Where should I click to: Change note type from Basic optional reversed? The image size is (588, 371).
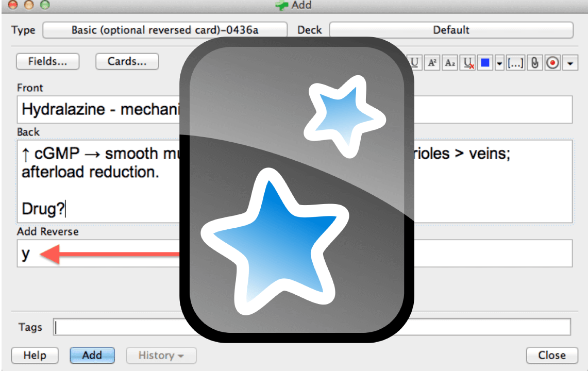[x=165, y=30]
